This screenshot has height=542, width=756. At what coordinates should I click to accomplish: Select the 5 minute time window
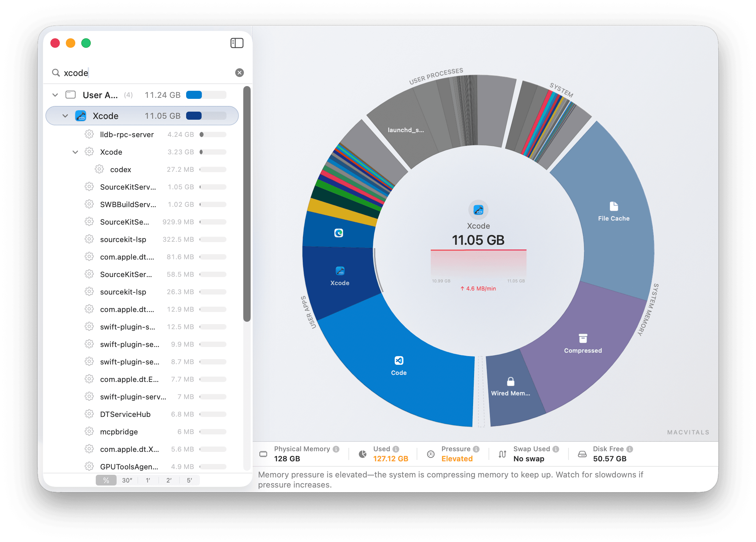(x=190, y=480)
